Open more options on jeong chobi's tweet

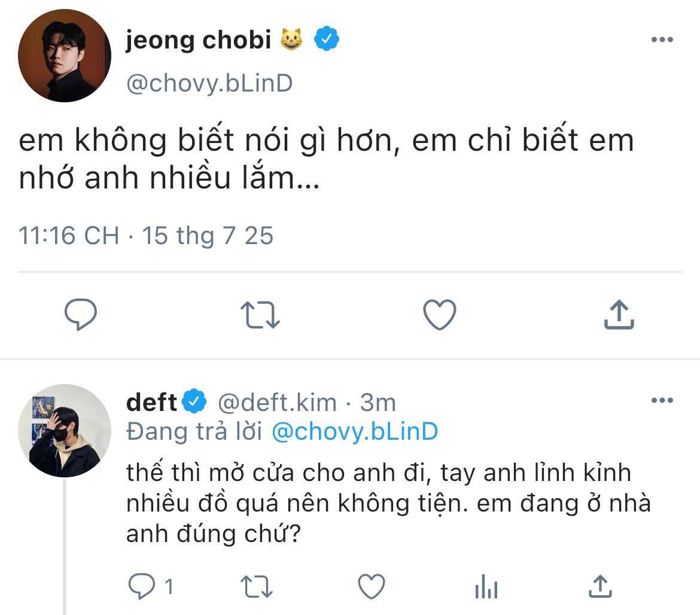(x=662, y=40)
